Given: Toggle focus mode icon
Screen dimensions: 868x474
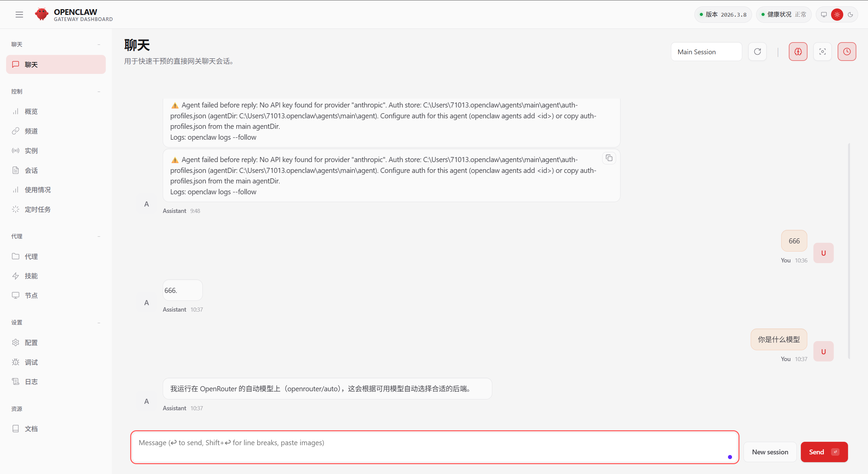Looking at the screenshot, I should tap(823, 52).
